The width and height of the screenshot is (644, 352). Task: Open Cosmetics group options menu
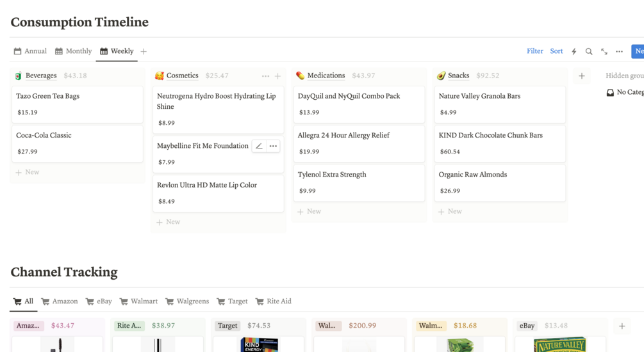265,76
